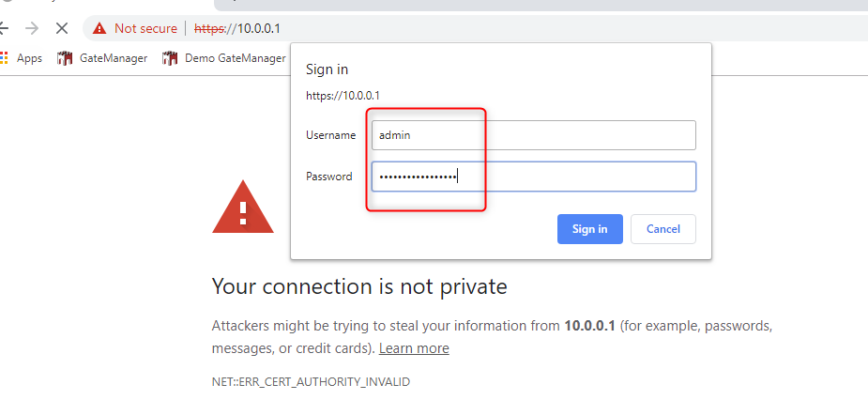Go back using the back arrow
This screenshot has height=400, width=868.
[x=4, y=28]
